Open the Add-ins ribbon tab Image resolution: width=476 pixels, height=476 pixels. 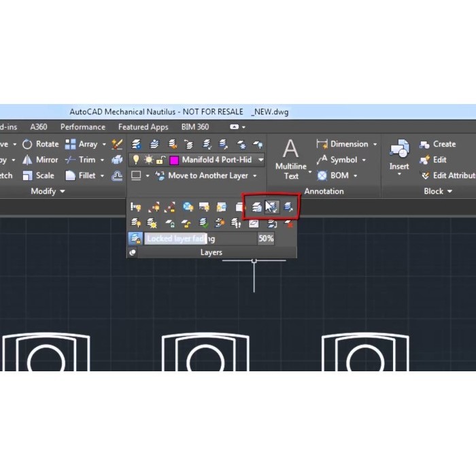click(x=8, y=127)
